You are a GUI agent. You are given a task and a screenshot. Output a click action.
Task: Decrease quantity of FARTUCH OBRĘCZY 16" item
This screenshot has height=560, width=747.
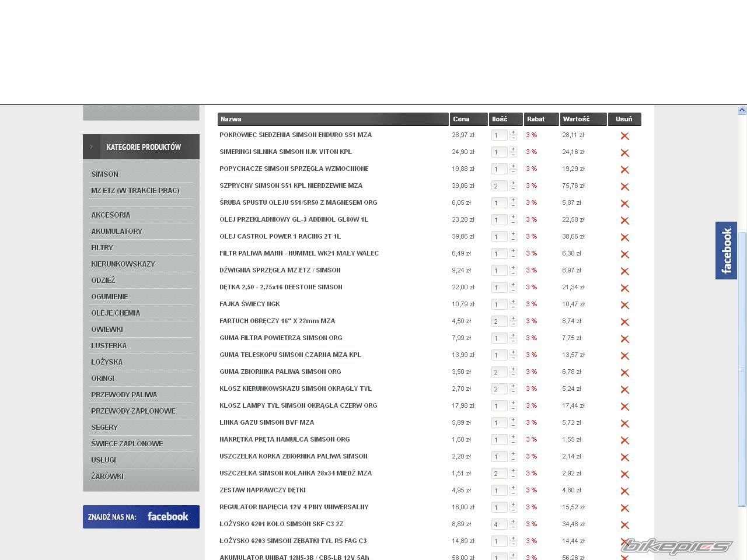pos(513,324)
